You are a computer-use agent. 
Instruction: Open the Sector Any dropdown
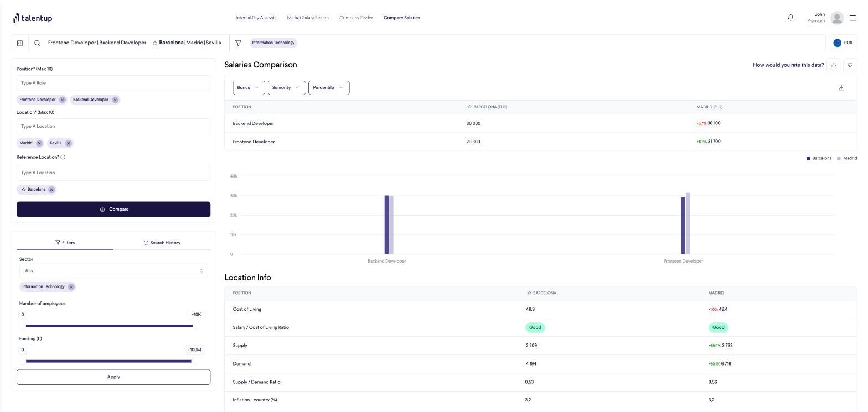tap(113, 271)
